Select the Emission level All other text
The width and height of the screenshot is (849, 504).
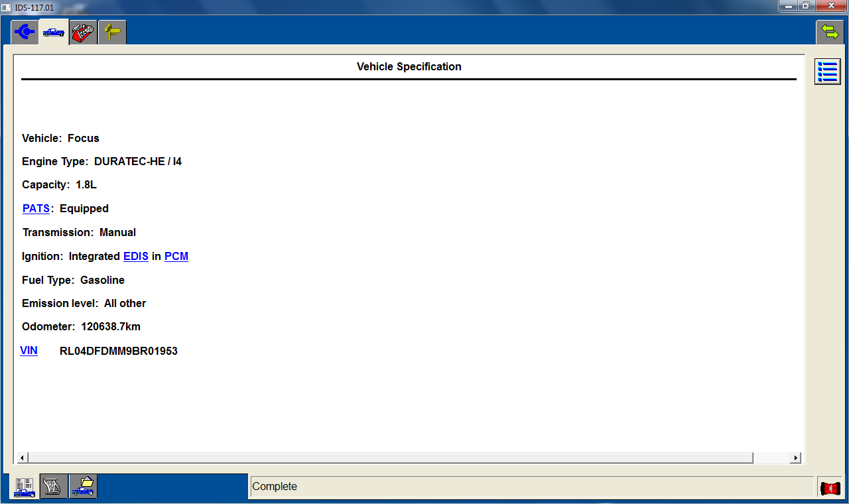(x=84, y=303)
